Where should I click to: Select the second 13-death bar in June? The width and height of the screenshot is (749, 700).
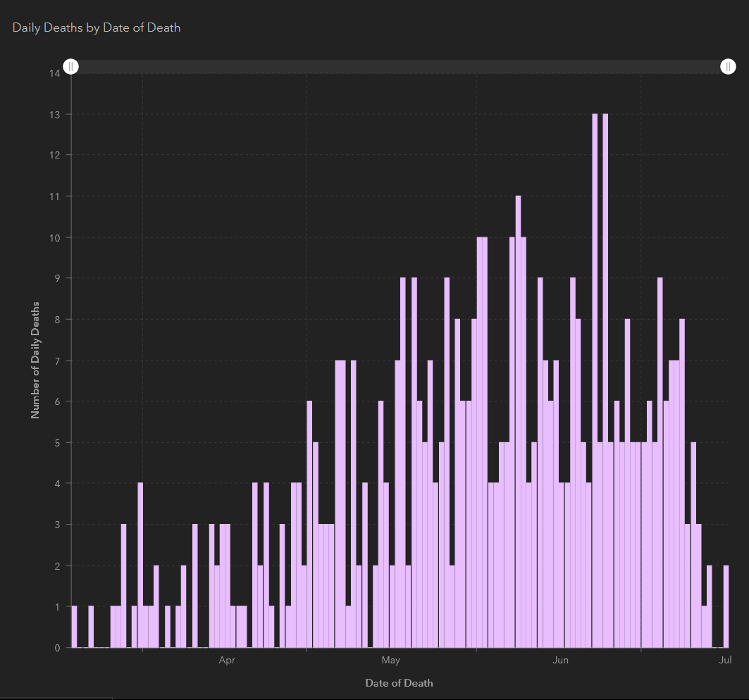click(x=606, y=380)
